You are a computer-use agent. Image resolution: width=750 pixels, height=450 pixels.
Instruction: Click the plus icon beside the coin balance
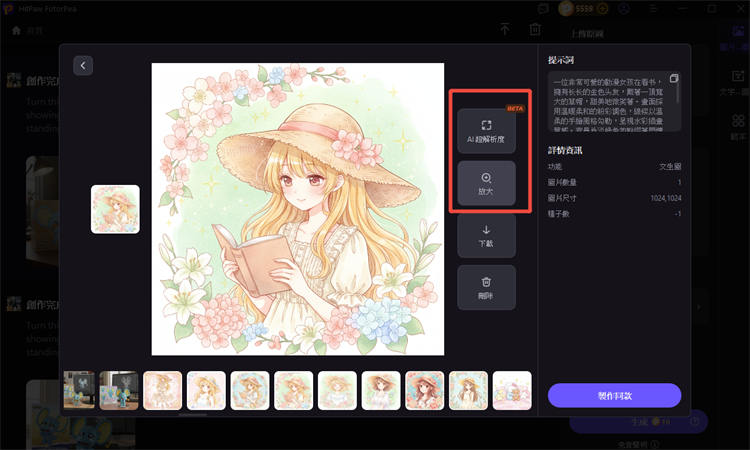(602, 8)
